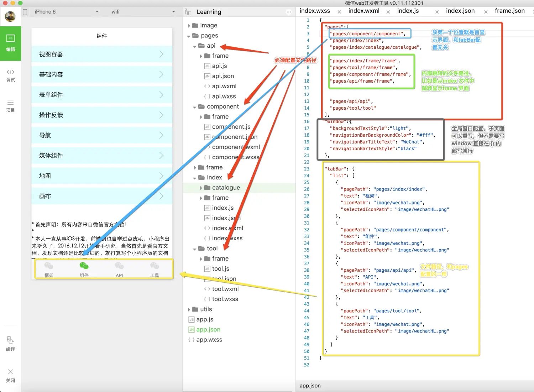Open 导航 row in the simulator
The width and height of the screenshot is (534, 392).
coord(102,135)
